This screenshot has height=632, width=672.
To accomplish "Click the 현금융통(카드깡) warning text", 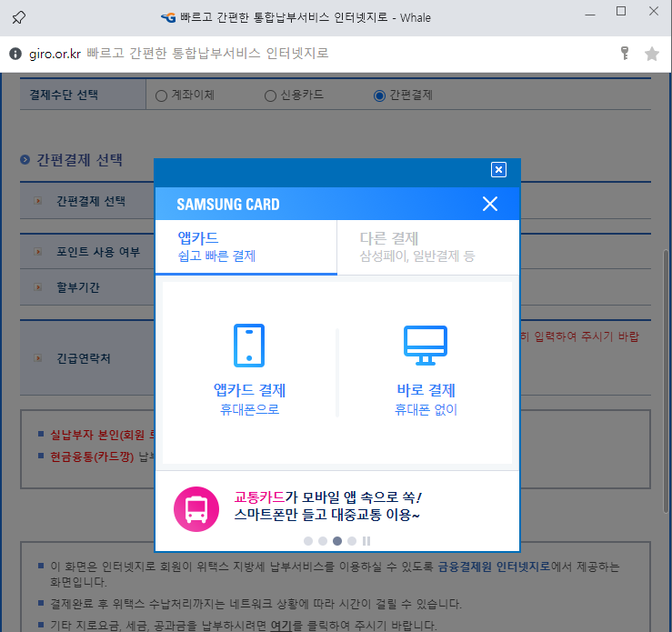I will point(92,456).
